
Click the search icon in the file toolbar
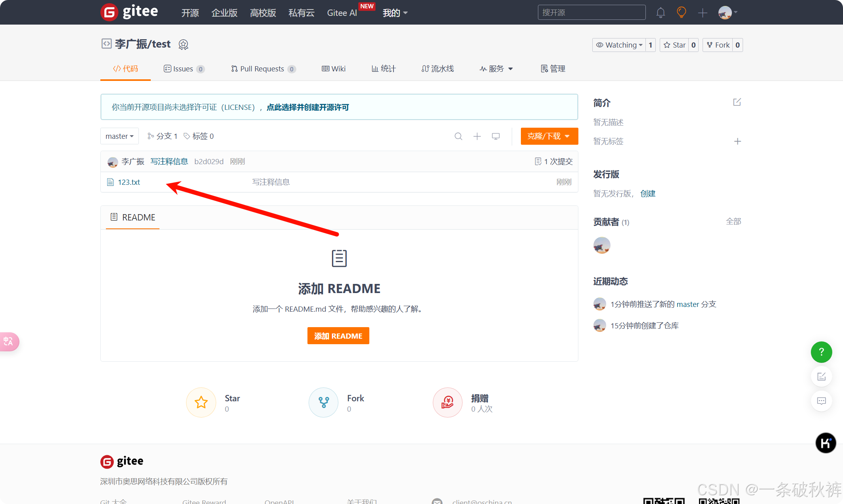point(458,136)
